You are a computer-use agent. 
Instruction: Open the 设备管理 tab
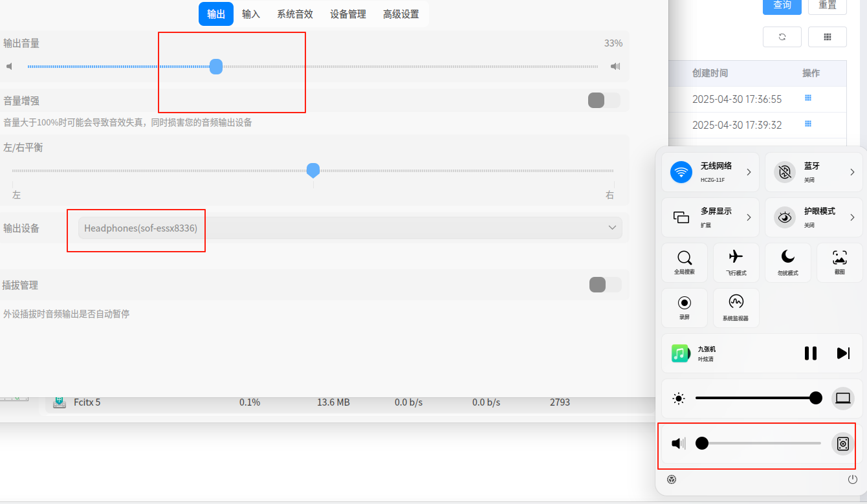348,14
